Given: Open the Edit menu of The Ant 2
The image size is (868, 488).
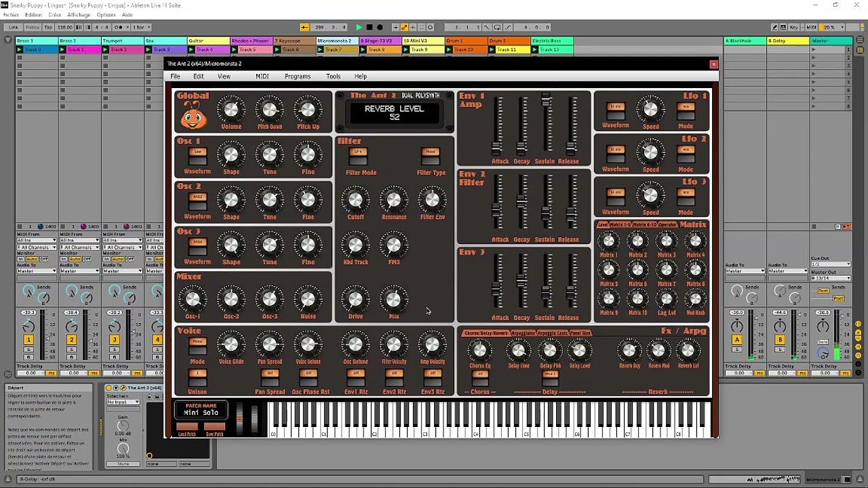Looking at the screenshot, I should [x=199, y=77].
